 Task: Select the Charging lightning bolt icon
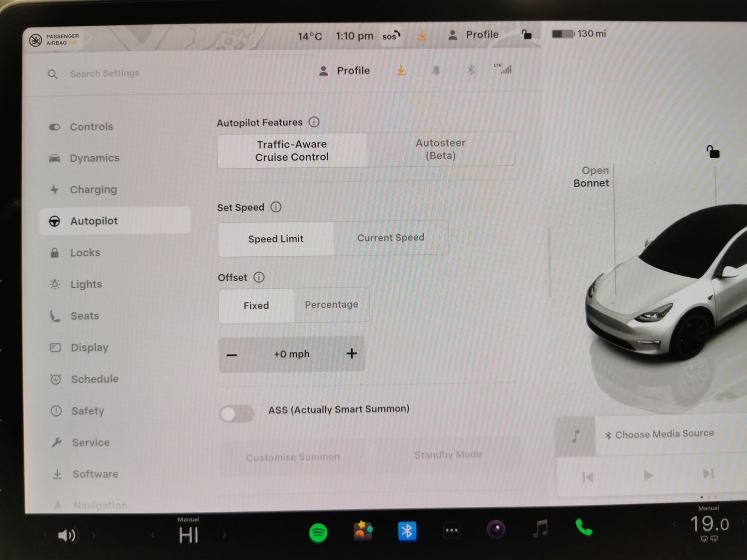click(x=56, y=190)
